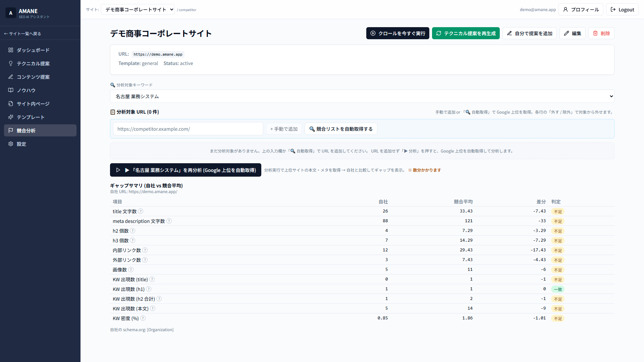Click the 削除 button

(x=601, y=33)
